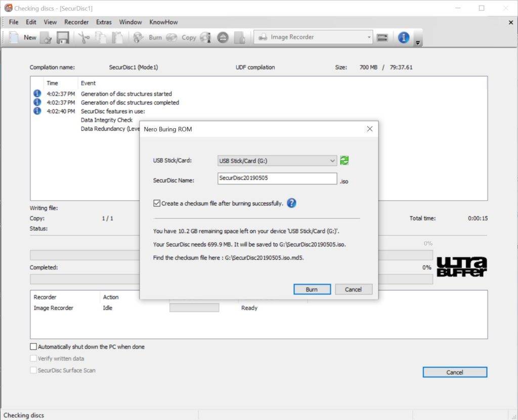This screenshot has height=420, width=518.
Task: Click the Time column header
Action: pos(52,83)
